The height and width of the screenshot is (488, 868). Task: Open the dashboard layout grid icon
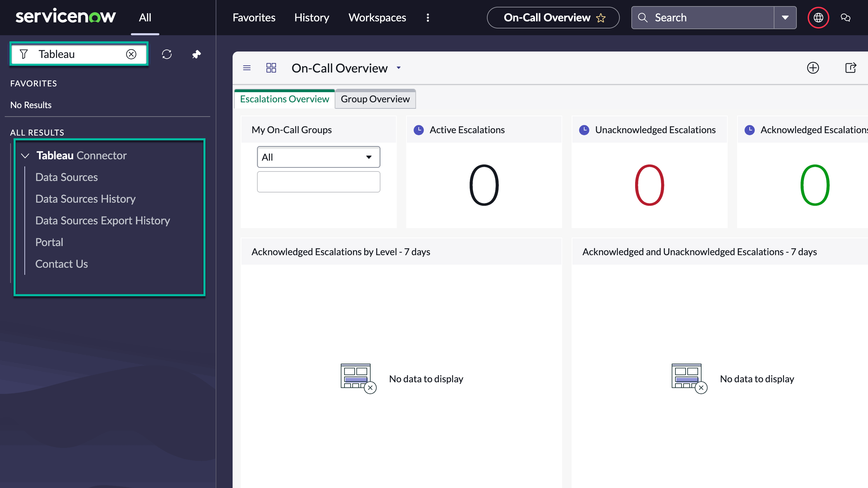point(271,68)
